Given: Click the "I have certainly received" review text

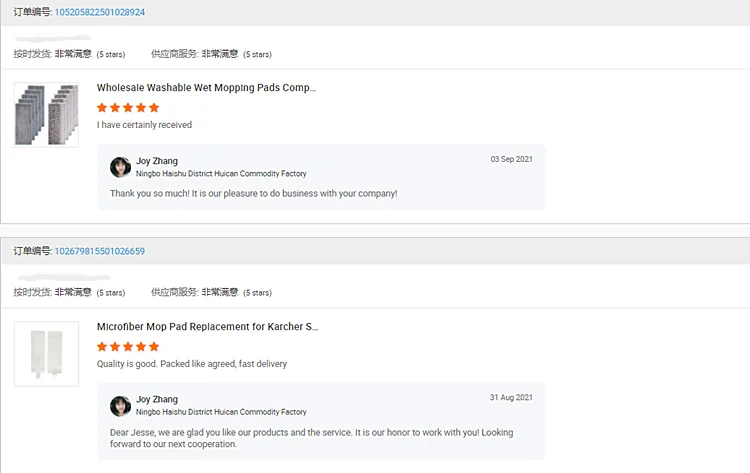Looking at the screenshot, I should click(144, 125).
